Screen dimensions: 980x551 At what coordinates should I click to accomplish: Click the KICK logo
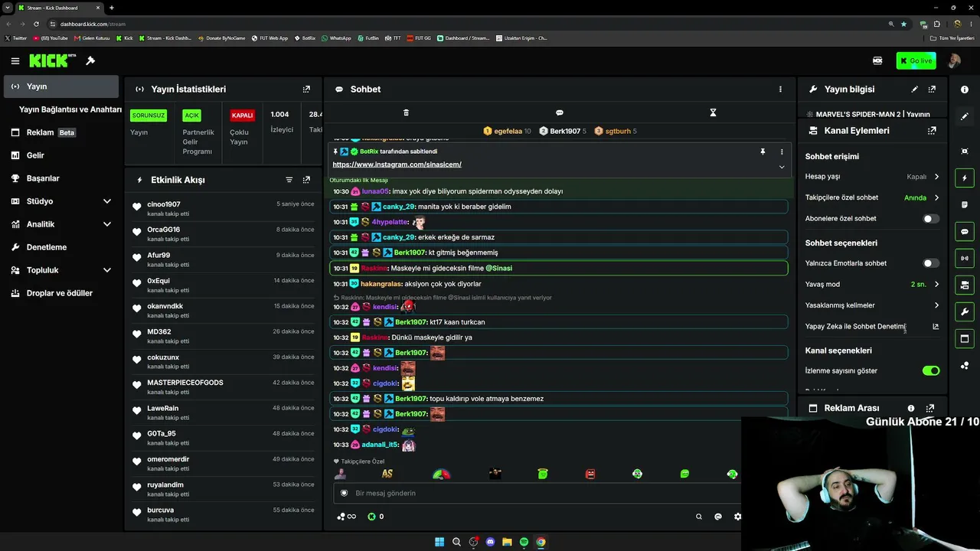(53, 60)
